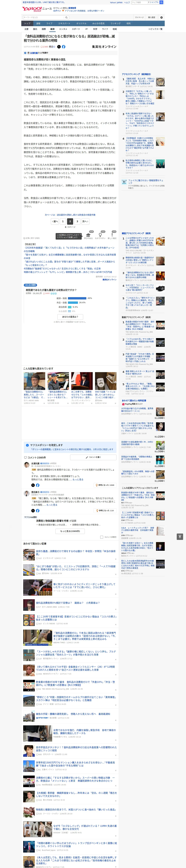Click the わかりやすい lightbulb reaction

pos(100,235)
